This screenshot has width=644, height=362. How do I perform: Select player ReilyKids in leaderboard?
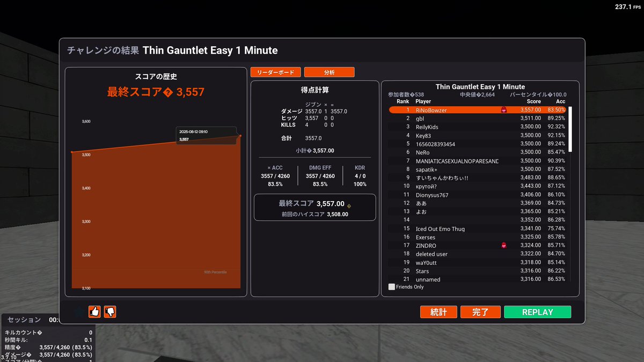click(478, 127)
